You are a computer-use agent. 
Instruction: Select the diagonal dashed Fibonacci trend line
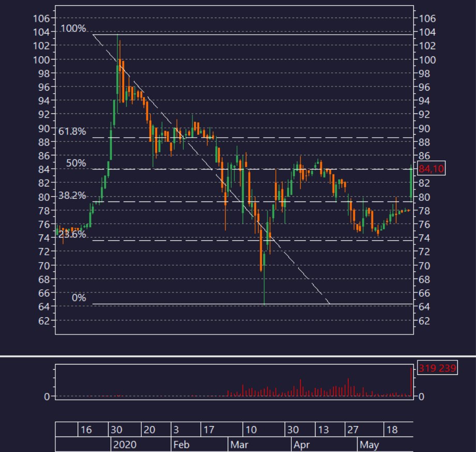click(x=211, y=169)
